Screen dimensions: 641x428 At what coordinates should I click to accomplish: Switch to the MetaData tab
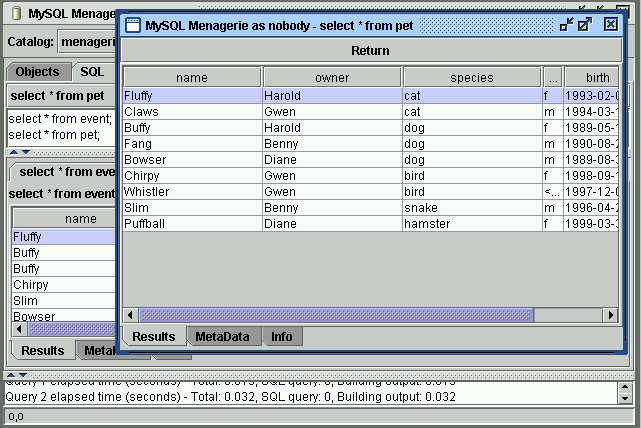(222, 337)
